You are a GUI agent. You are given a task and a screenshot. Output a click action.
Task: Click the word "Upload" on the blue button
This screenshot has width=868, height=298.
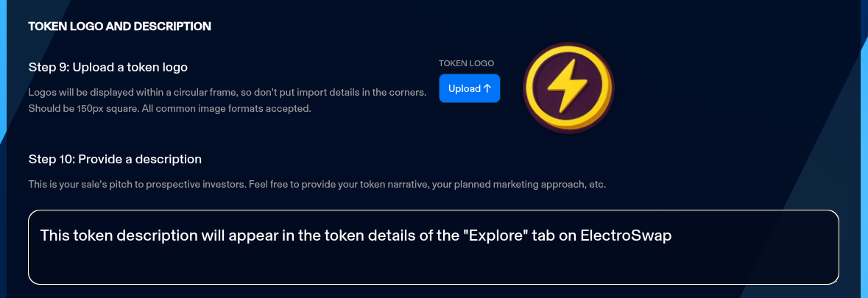[464, 88]
